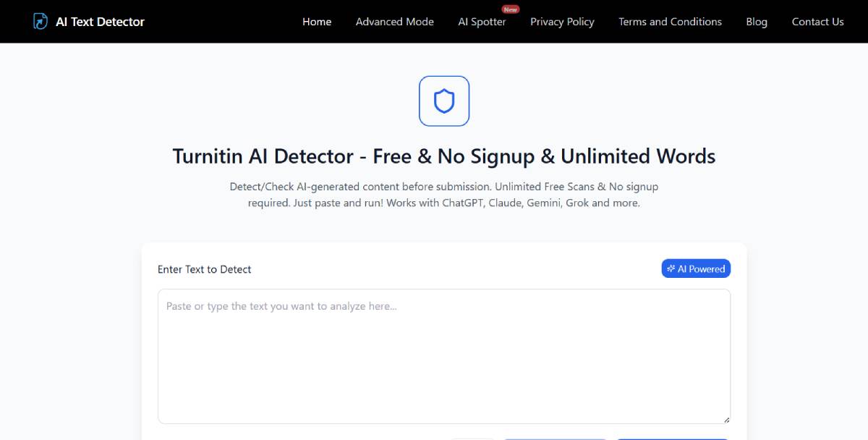Click the Turnitin AI Detector main heading
Viewport: 868px width, 440px height.
click(444, 156)
